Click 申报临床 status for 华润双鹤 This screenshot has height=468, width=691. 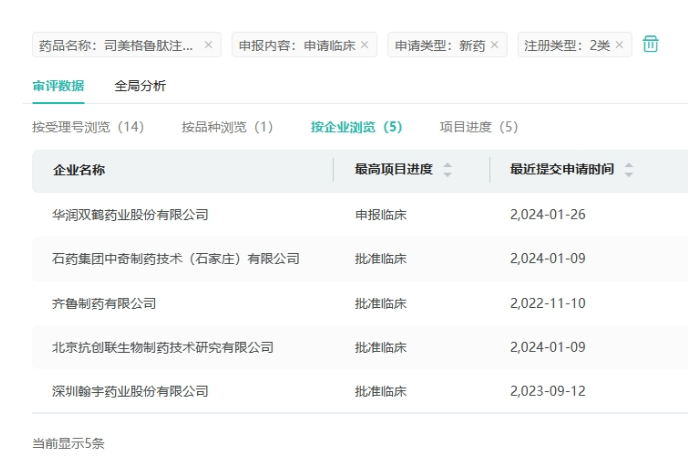[x=381, y=215]
